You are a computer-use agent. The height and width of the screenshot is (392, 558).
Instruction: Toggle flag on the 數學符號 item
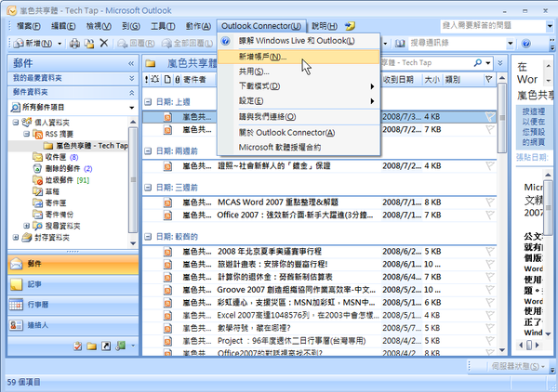(x=490, y=329)
